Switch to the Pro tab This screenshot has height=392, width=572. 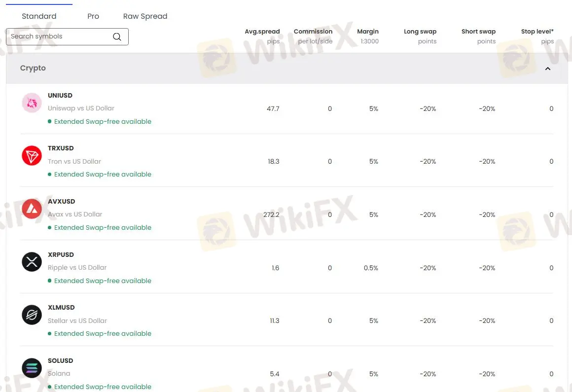(x=93, y=16)
